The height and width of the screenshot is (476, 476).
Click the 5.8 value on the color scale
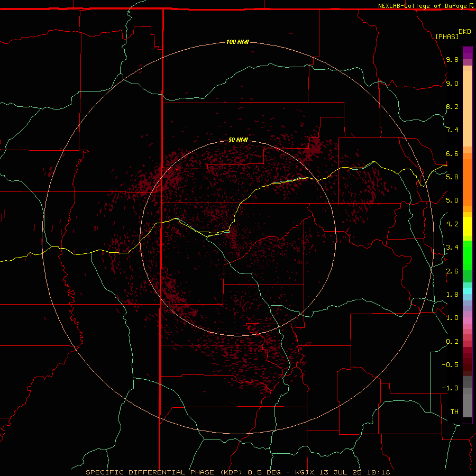click(452, 177)
